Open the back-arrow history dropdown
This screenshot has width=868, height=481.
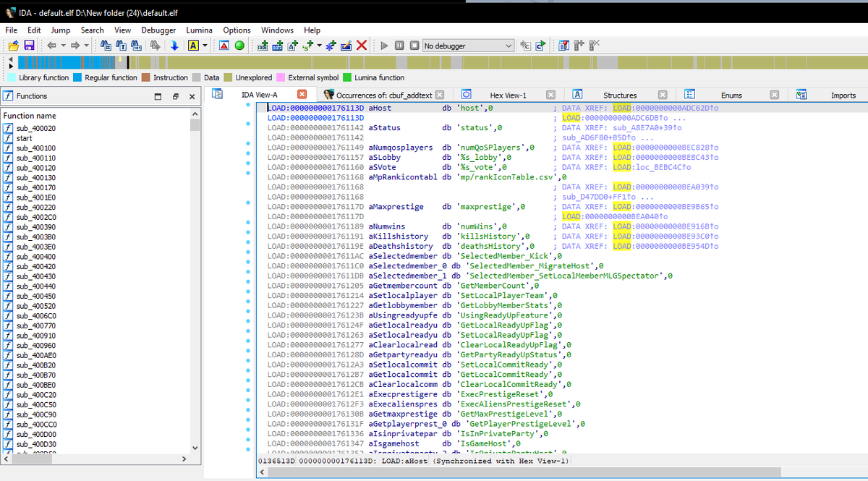coord(64,46)
